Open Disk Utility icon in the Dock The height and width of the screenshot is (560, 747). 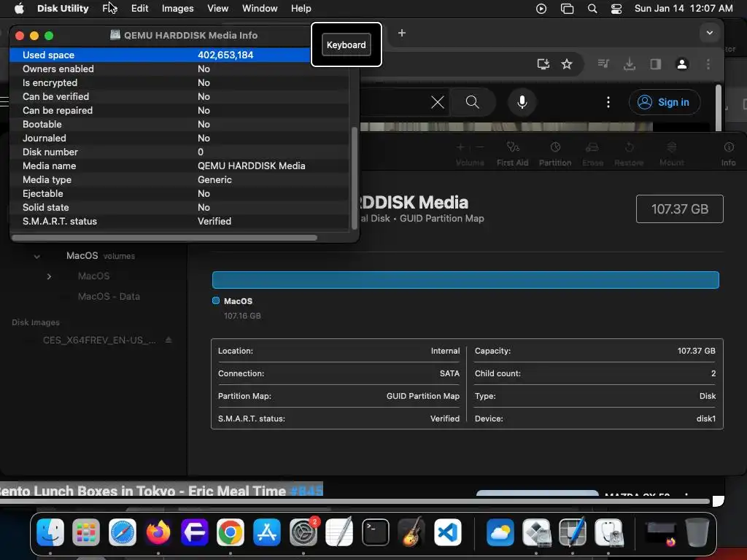point(609,532)
